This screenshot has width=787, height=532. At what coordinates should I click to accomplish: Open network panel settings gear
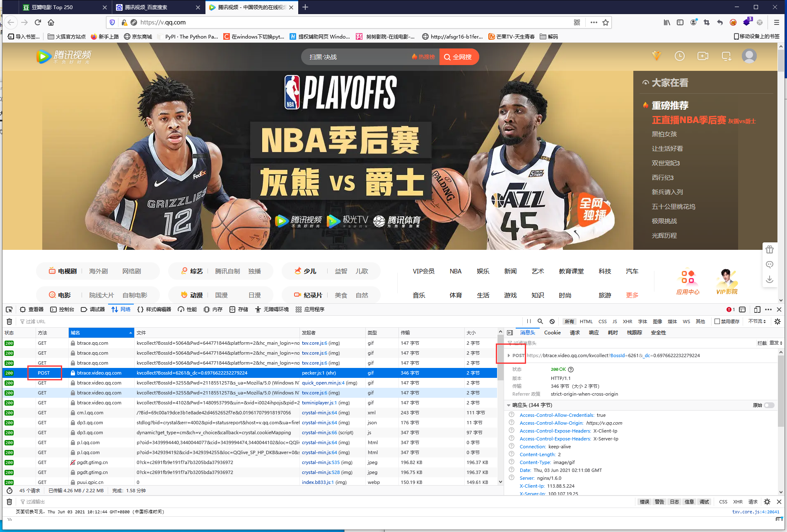[x=777, y=322]
